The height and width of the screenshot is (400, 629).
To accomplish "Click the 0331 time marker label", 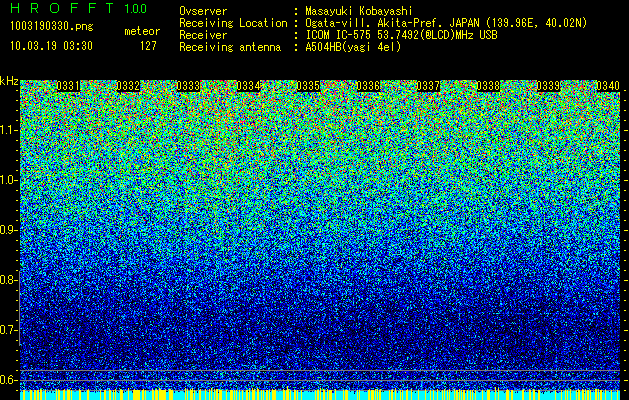I will pyautogui.click(x=68, y=86).
